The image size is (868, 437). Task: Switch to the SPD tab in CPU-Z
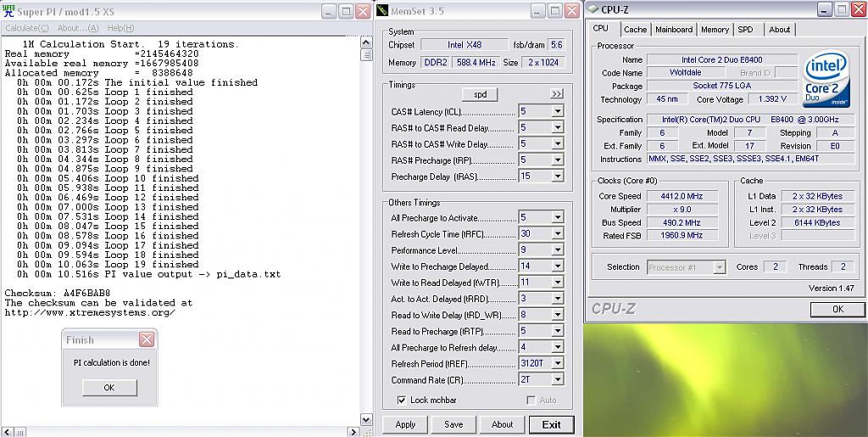click(x=745, y=30)
